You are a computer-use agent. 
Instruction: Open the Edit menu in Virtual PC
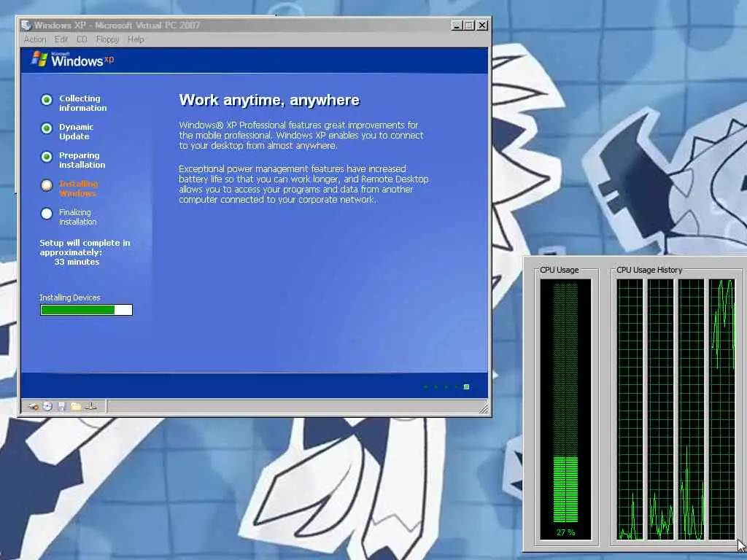[x=61, y=39]
